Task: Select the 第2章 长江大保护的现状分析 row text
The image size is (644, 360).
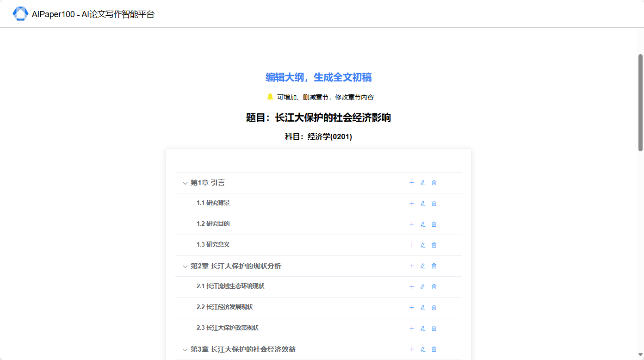Action: 236,266
